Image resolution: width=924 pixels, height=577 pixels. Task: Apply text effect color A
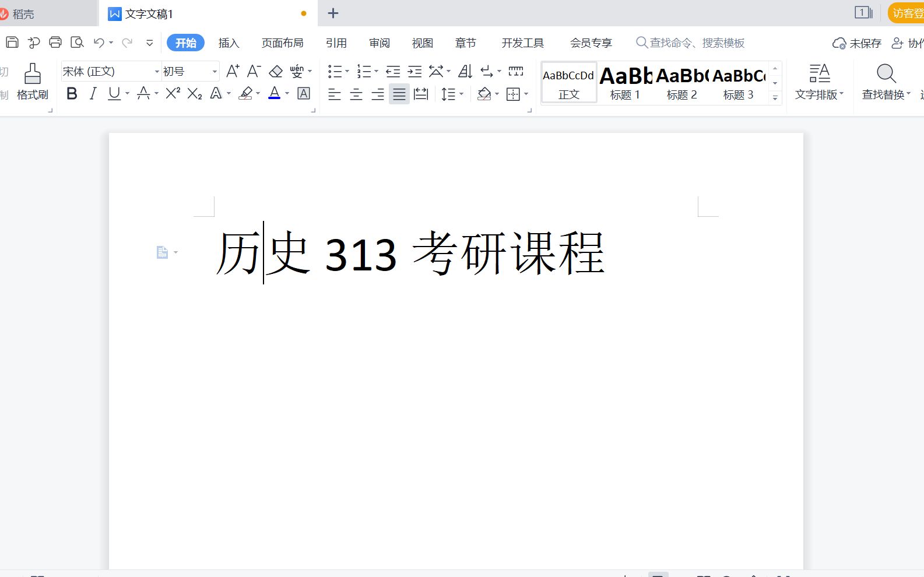[x=216, y=93]
